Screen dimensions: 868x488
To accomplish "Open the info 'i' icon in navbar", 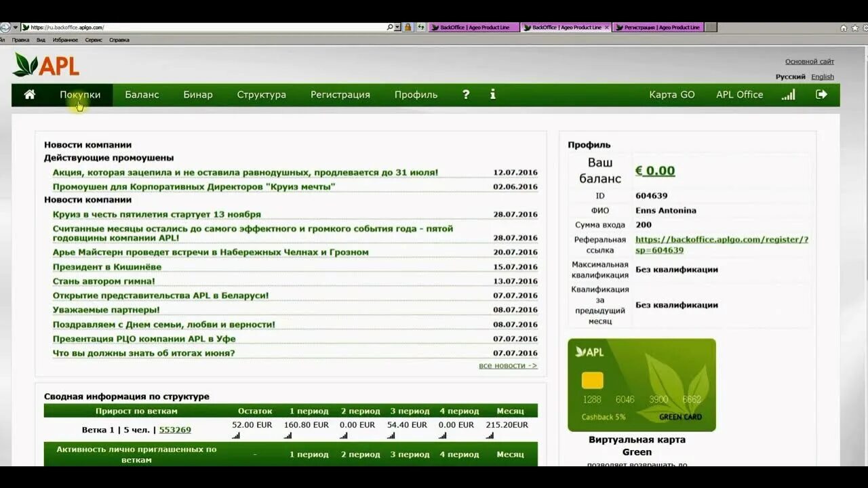I will tap(492, 94).
